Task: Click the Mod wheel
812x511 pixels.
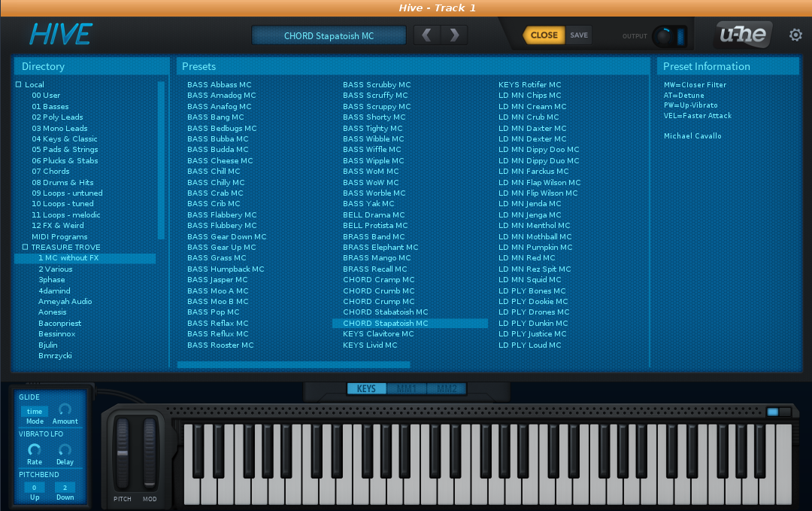Action: (x=150, y=454)
